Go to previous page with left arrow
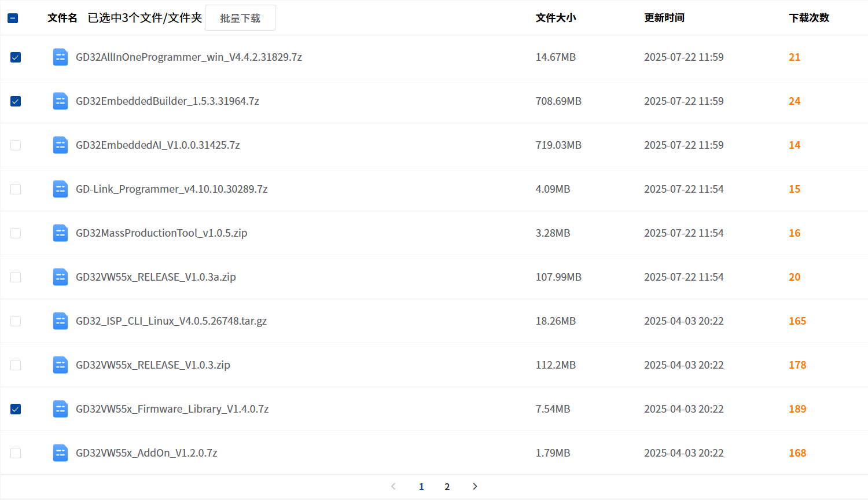Image resolution: width=868 pixels, height=500 pixels. pyautogui.click(x=393, y=487)
